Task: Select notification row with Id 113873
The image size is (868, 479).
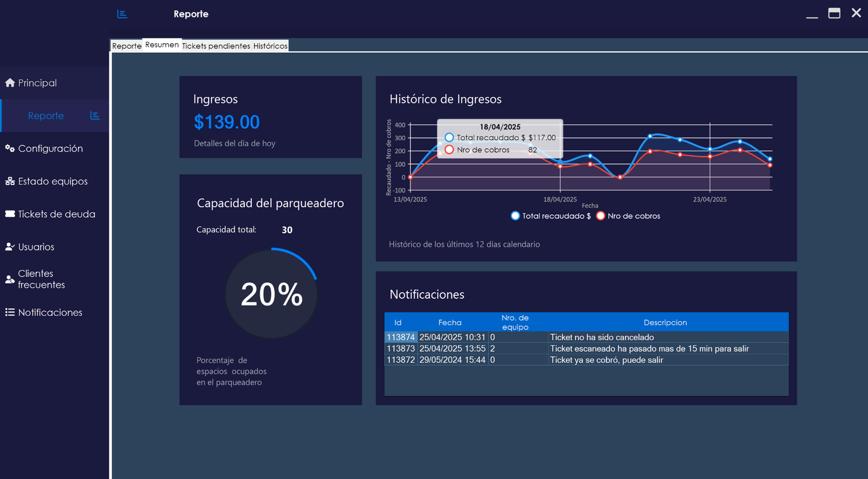Action: click(561, 348)
